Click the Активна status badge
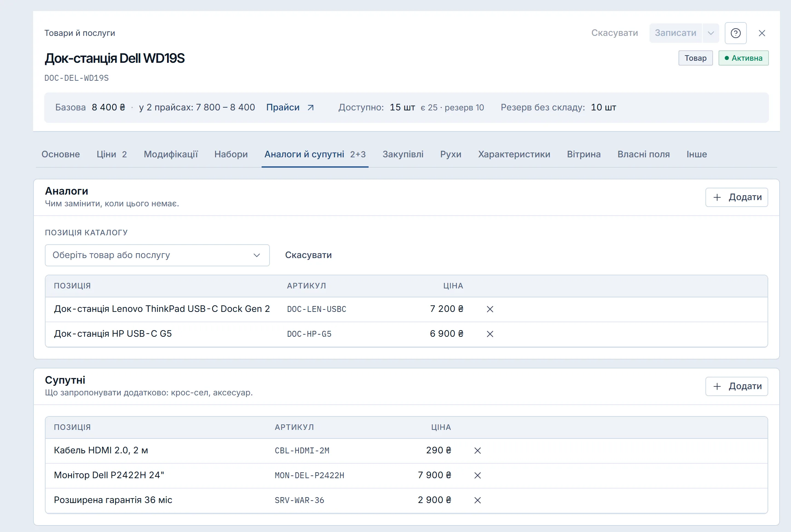Image resolution: width=791 pixels, height=532 pixels. pyautogui.click(x=743, y=58)
